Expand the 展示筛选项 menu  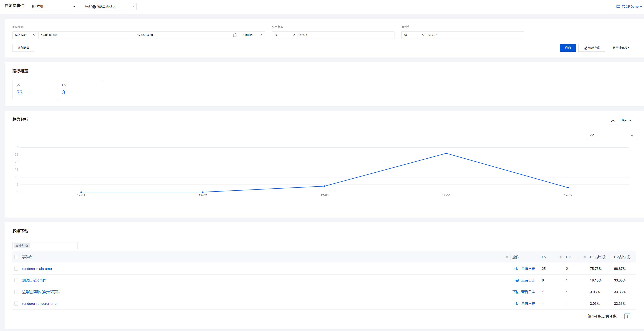pyautogui.click(x=621, y=48)
